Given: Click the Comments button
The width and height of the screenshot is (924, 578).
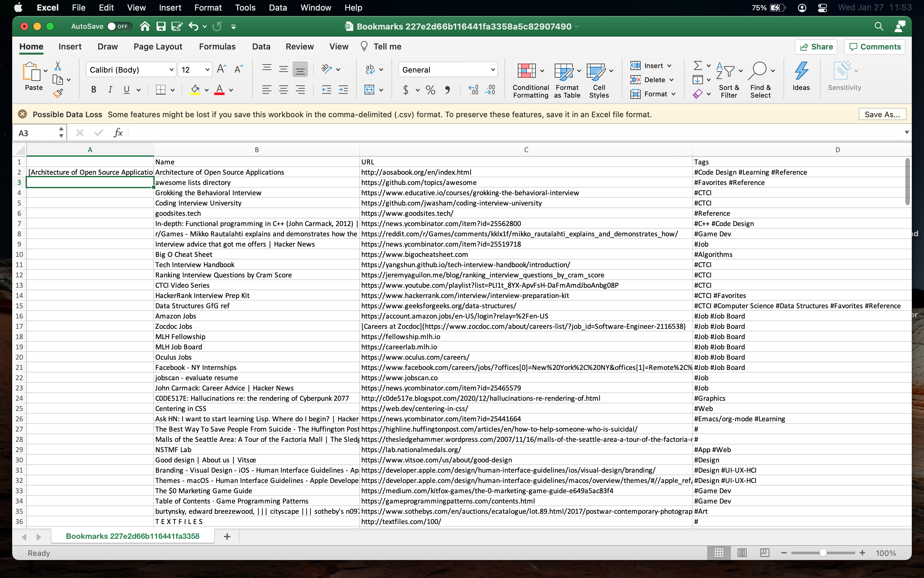Looking at the screenshot, I should click(874, 47).
